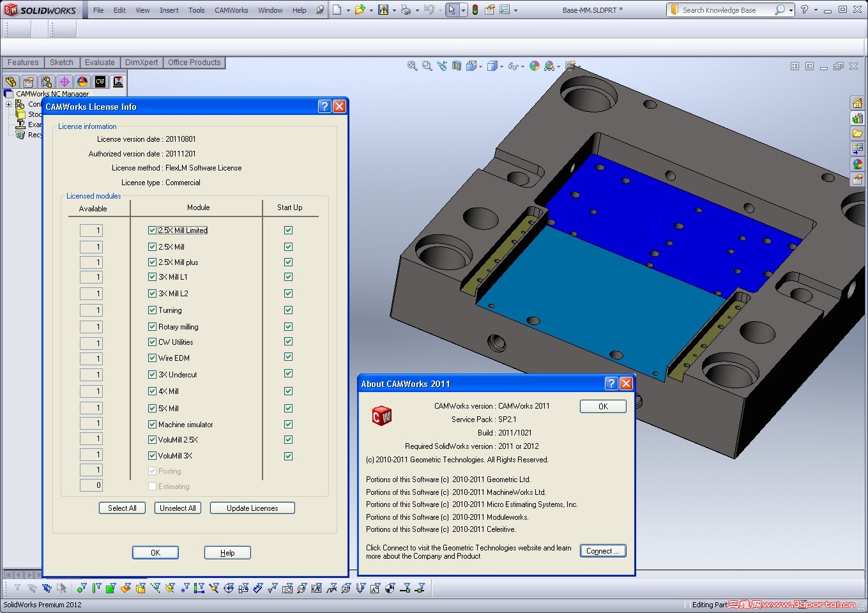The width and height of the screenshot is (868, 613).
Task: Open the DisplayManager color sphere tab
Action: pos(82,82)
